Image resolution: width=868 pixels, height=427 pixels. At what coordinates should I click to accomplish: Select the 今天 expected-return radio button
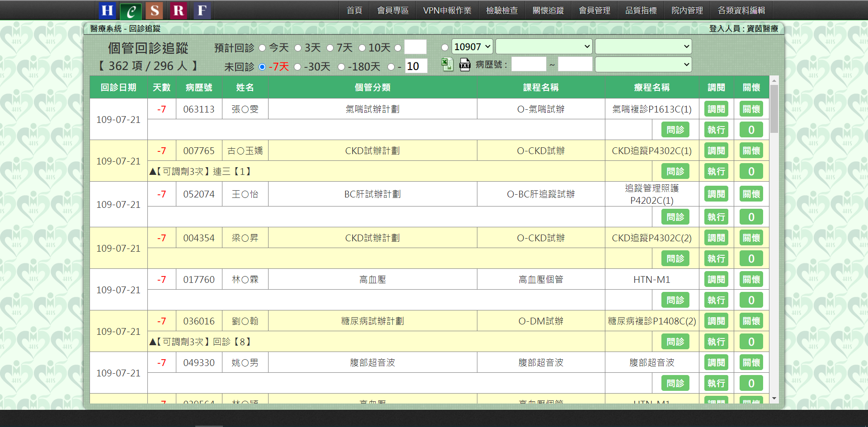(x=262, y=48)
